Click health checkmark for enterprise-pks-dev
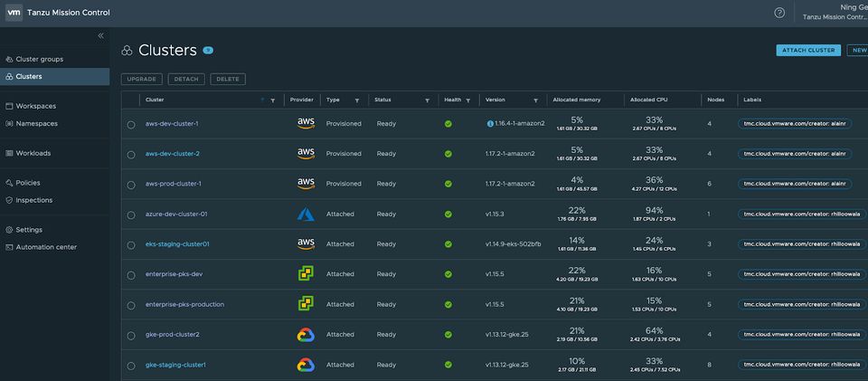This screenshot has width=868, height=381. (448, 275)
